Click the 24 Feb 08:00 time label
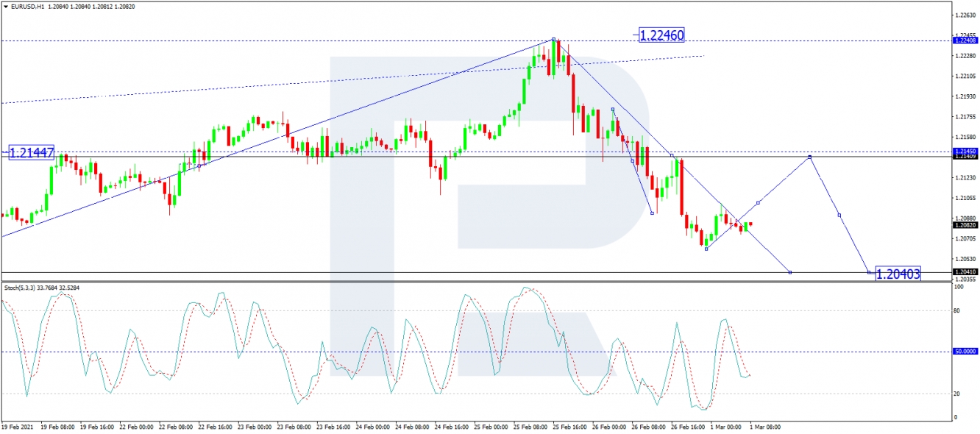This screenshot has height=434, width=980. pyautogui.click(x=411, y=426)
